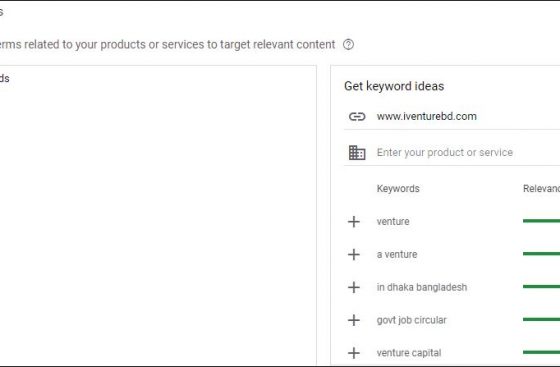This screenshot has width=560, height=367.
Task: Click the Relevance column header
Action: 541,188
